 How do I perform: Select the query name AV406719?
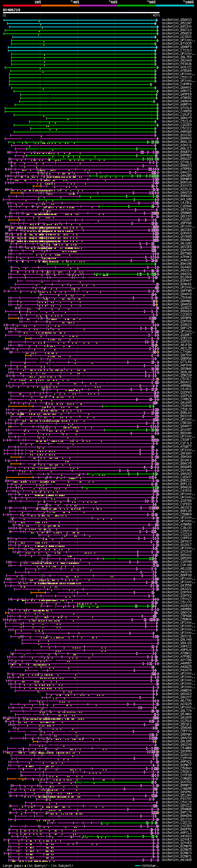(x=11, y=10)
